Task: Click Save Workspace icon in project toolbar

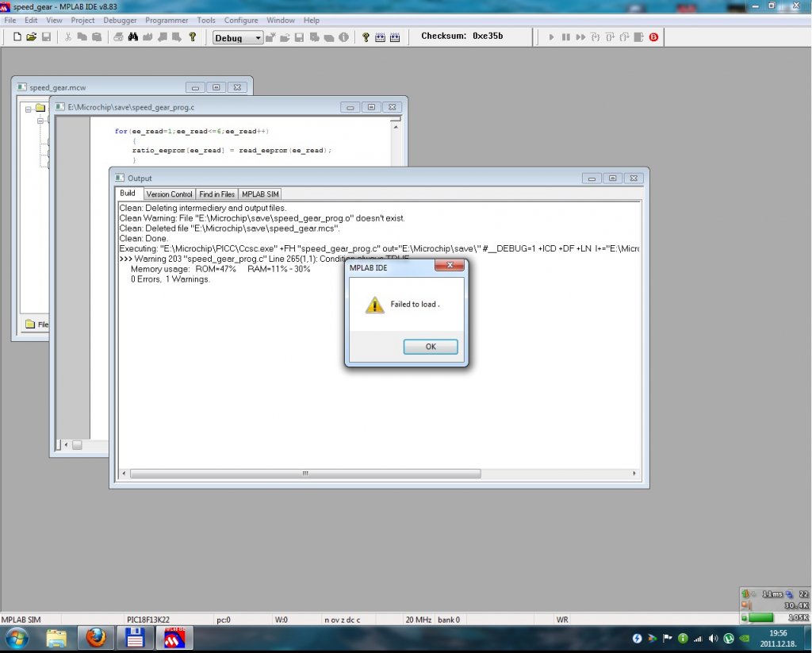Action: pyautogui.click(x=299, y=37)
